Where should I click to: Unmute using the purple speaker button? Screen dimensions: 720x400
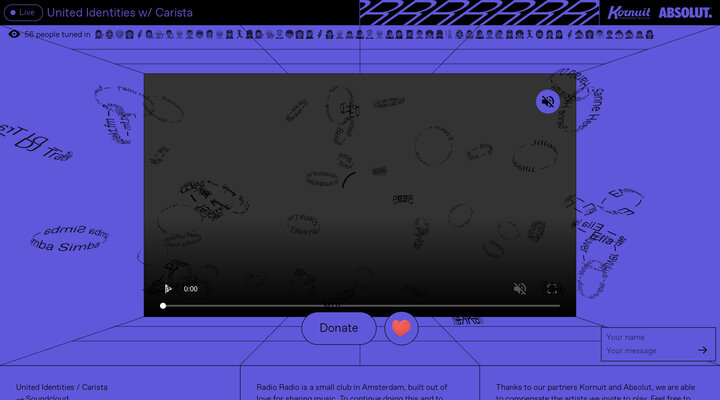point(547,101)
